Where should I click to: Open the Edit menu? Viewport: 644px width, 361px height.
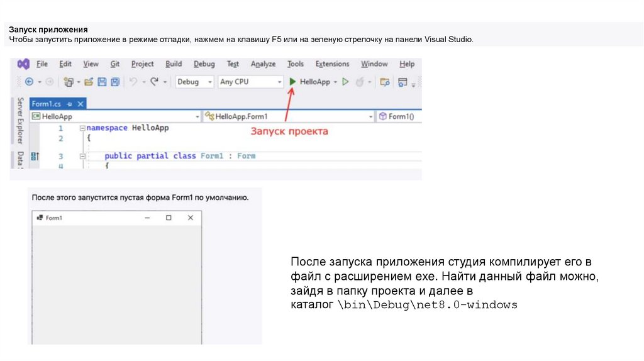tap(65, 64)
